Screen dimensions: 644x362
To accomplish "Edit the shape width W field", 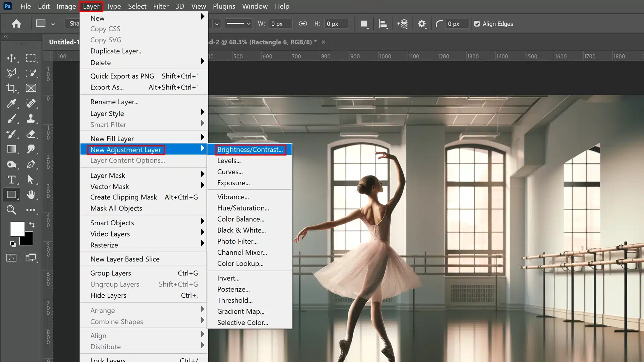I will click(280, 24).
